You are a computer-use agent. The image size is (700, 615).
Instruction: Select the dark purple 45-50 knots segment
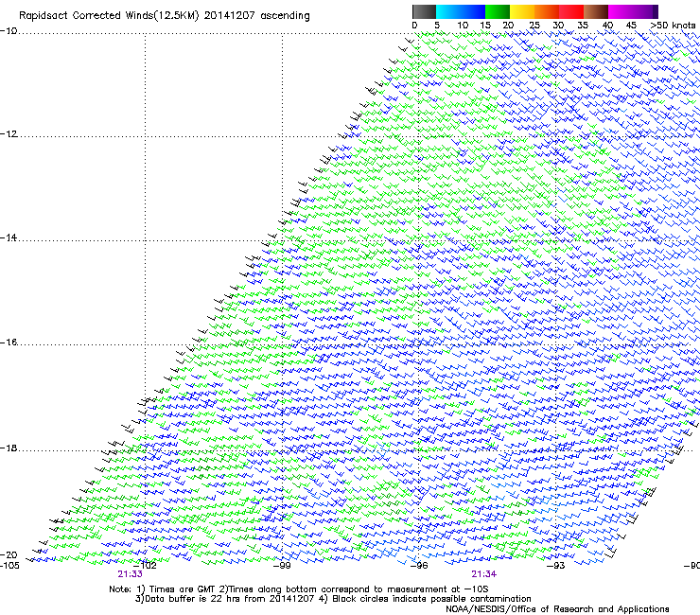tap(645, 11)
